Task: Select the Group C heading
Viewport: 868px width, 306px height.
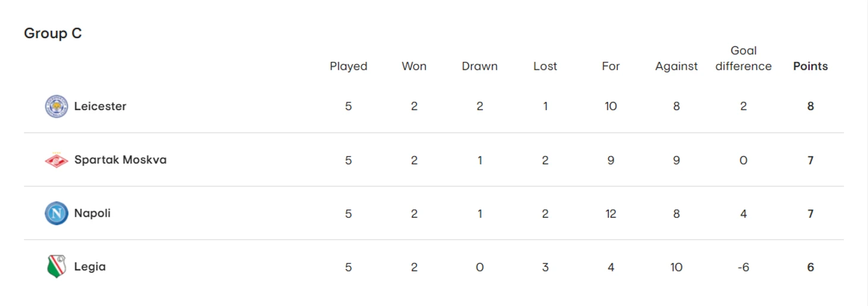Action: (x=53, y=33)
